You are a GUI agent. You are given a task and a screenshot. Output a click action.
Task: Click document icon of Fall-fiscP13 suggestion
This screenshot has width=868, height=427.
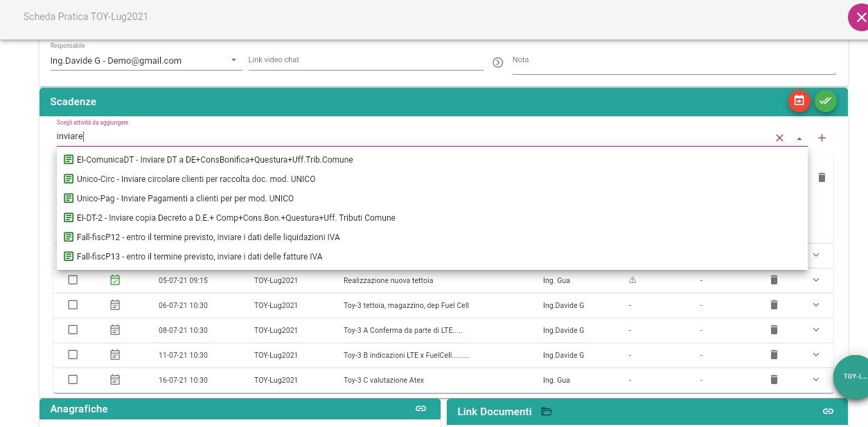click(x=69, y=256)
